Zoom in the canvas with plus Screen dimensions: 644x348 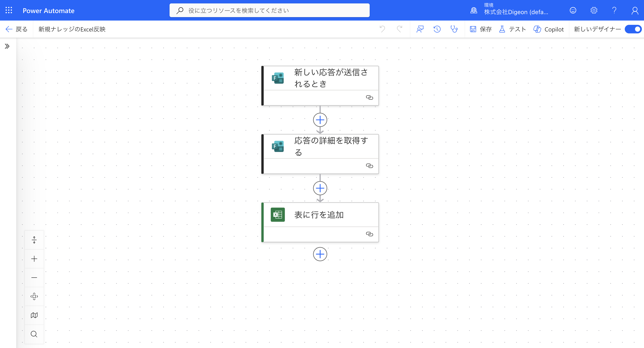[x=34, y=259]
